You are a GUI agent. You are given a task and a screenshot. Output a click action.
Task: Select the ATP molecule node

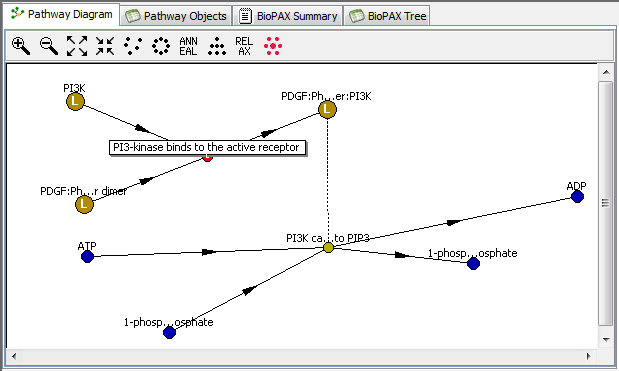(87, 257)
